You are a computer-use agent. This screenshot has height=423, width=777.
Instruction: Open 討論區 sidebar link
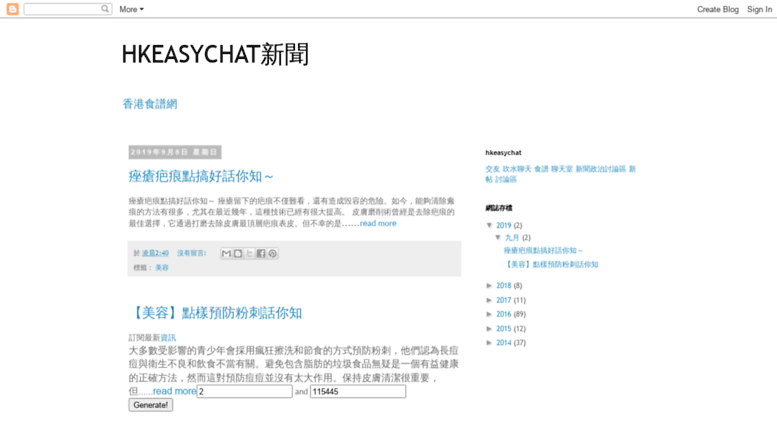click(x=506, y=179)
